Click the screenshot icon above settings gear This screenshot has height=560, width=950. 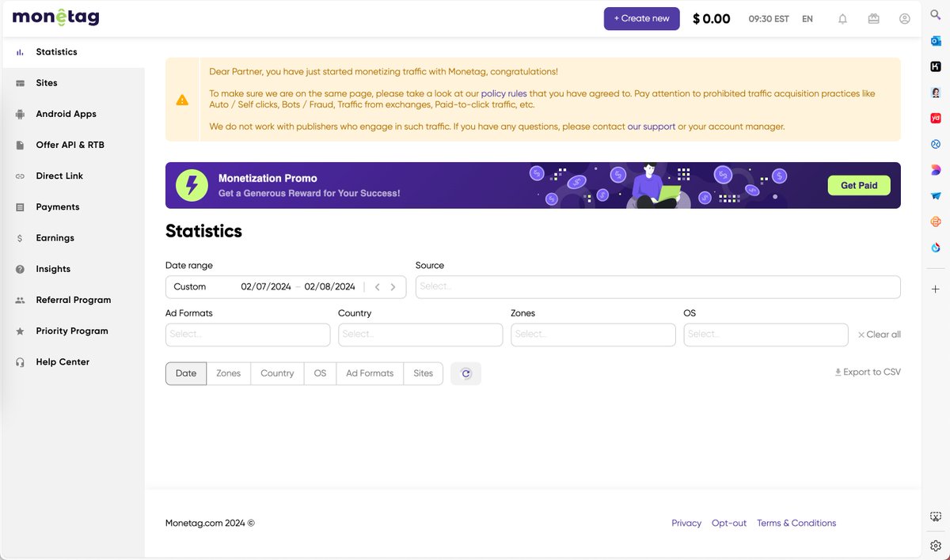(936, 516)
